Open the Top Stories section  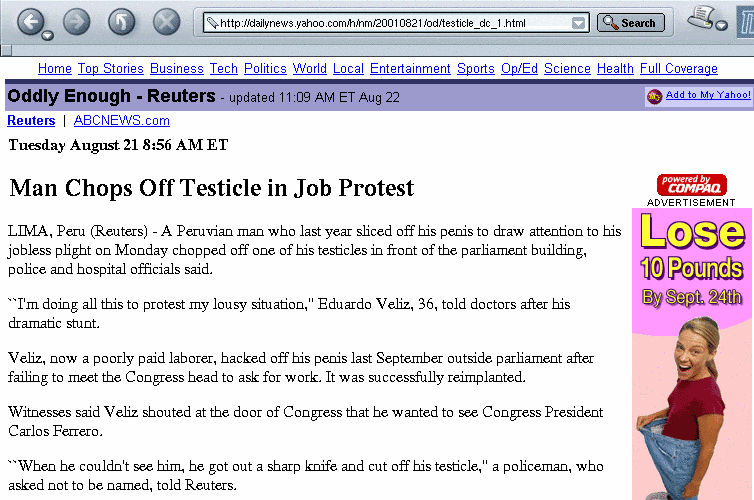[x=111, y=69]
